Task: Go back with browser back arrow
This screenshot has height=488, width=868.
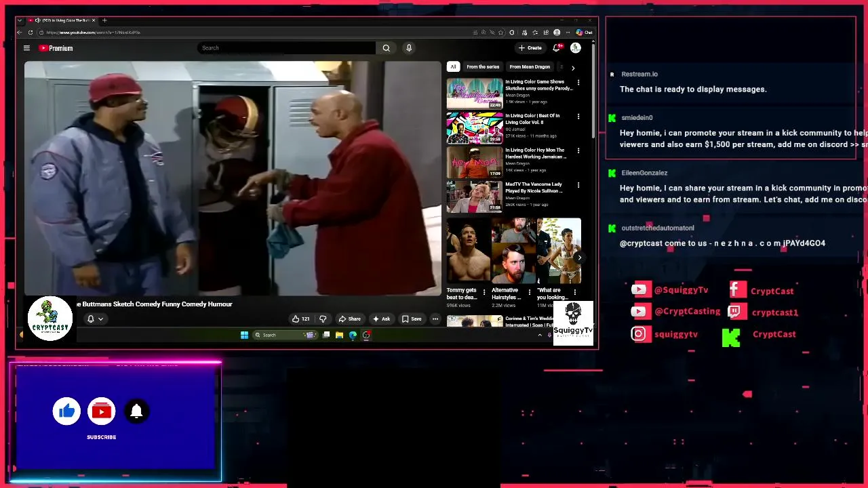Action: tap(20, 32)
